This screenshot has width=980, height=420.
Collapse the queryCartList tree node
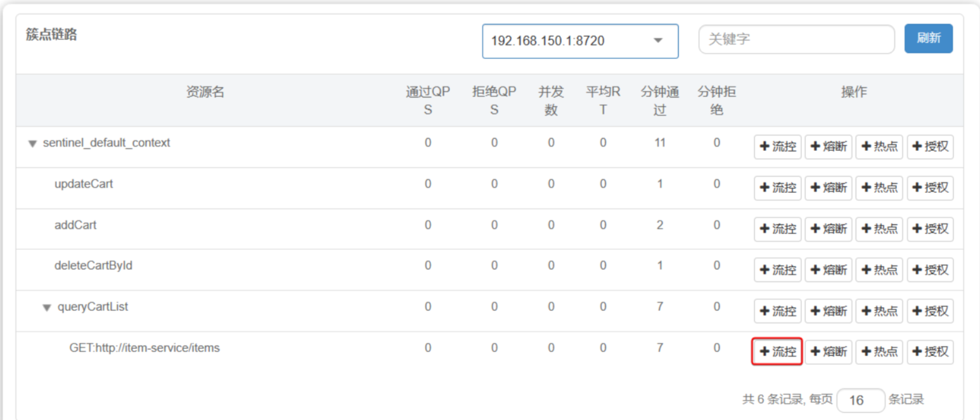point(46,308)
